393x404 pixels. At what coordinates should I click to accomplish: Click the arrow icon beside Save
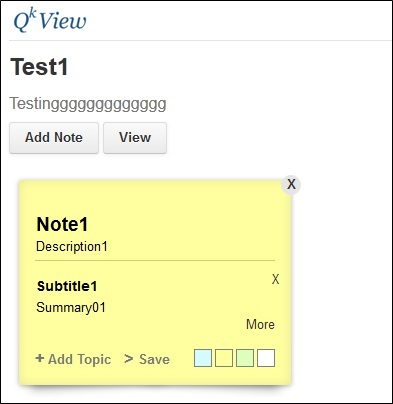(x=128, y=359)
